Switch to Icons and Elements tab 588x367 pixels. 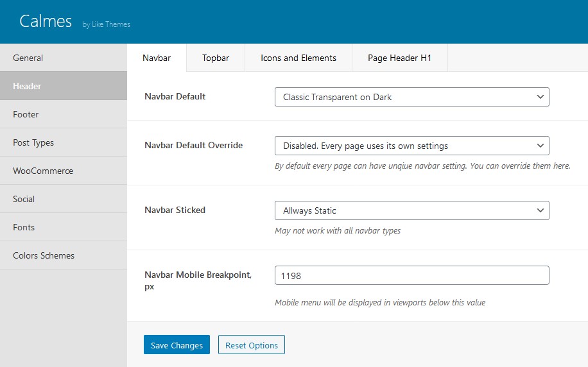point(298,58)
